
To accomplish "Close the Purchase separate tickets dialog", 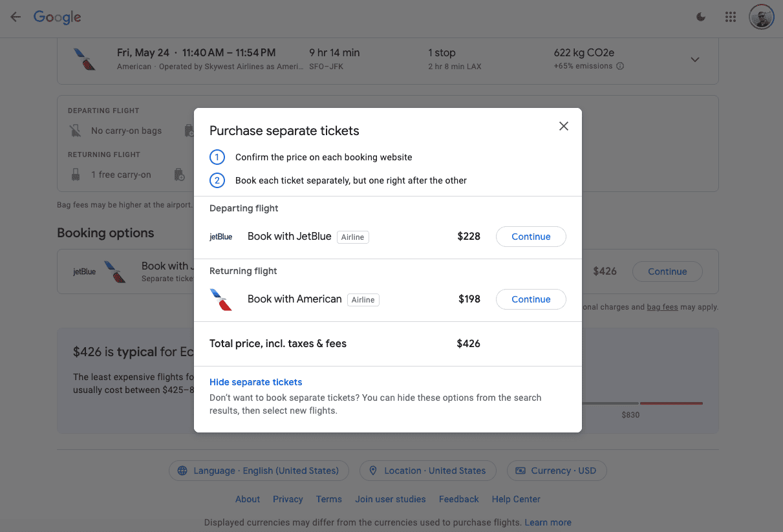I will click(564, 126).
